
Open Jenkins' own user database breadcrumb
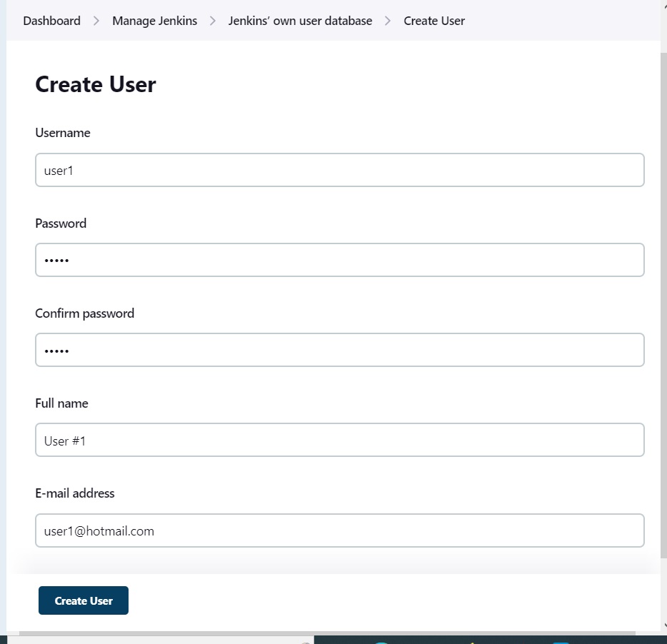300,21
